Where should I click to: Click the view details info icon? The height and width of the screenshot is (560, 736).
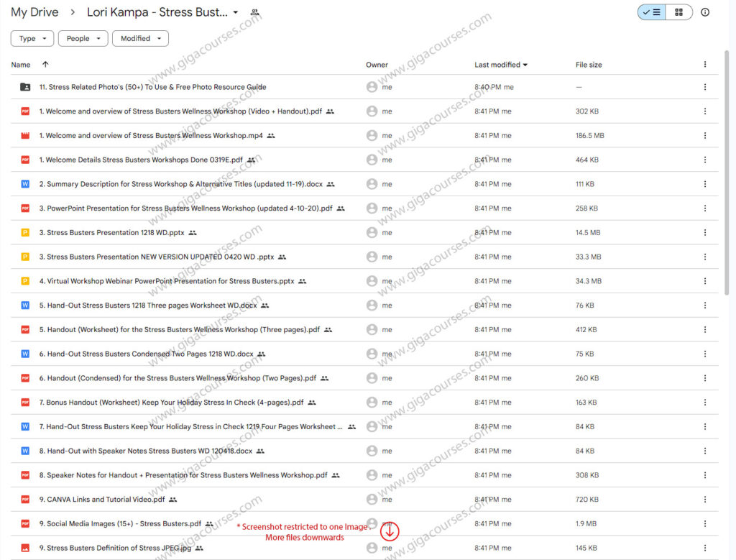705,12
